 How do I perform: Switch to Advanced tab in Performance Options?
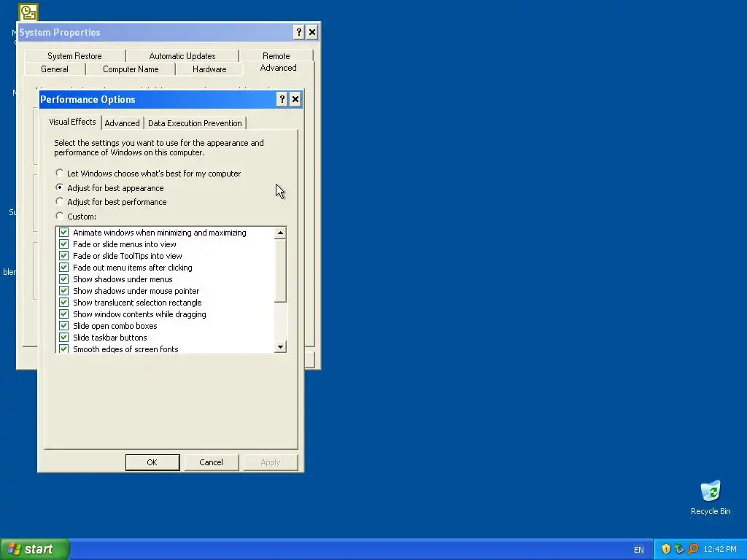(x=122, y=123)
